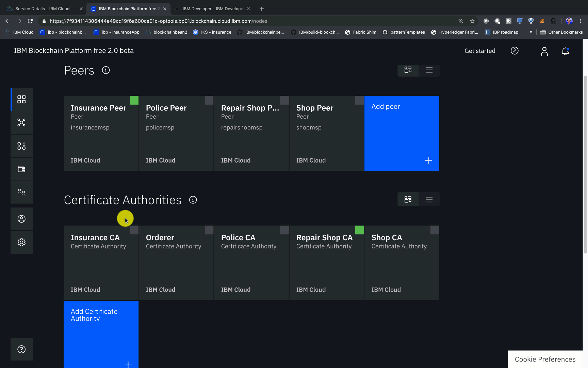Open the Nodes sidebar icon

click(x=21, y=99)
